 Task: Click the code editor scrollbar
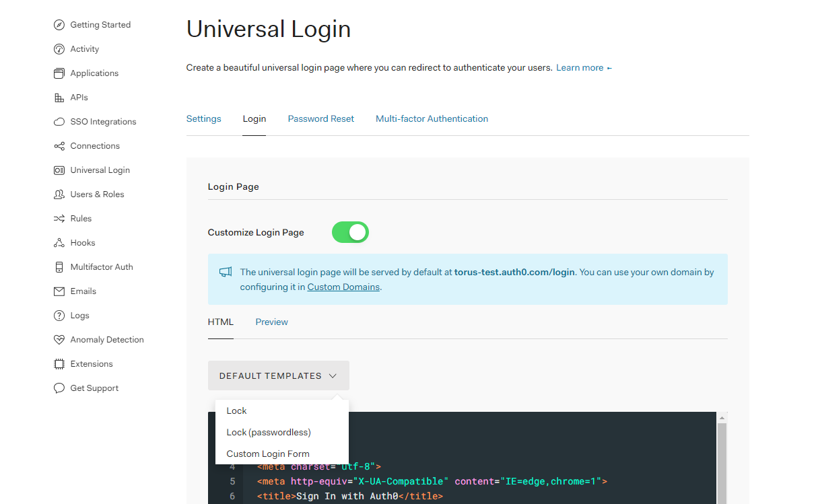[722, 458]
